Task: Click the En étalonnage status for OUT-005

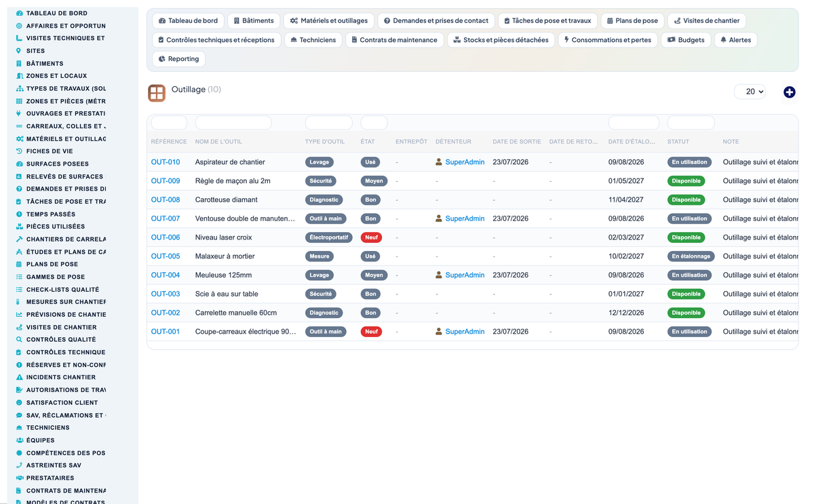Action: (691, 256)
